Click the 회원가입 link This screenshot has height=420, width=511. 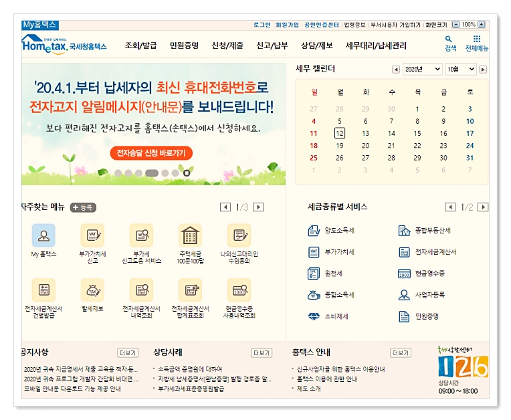coord(287,25)
